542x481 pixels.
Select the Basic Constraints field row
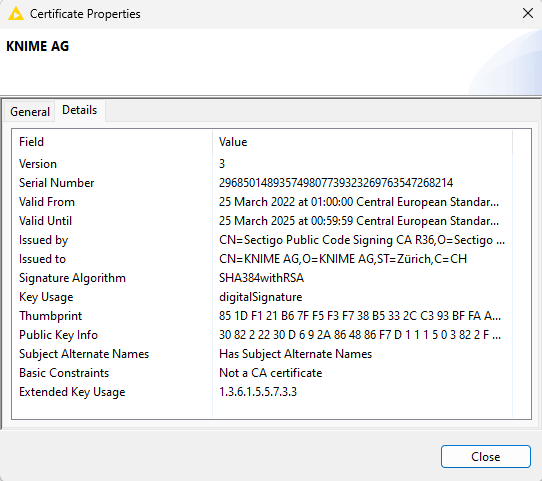pyautogui.click(x=262, y=373)
